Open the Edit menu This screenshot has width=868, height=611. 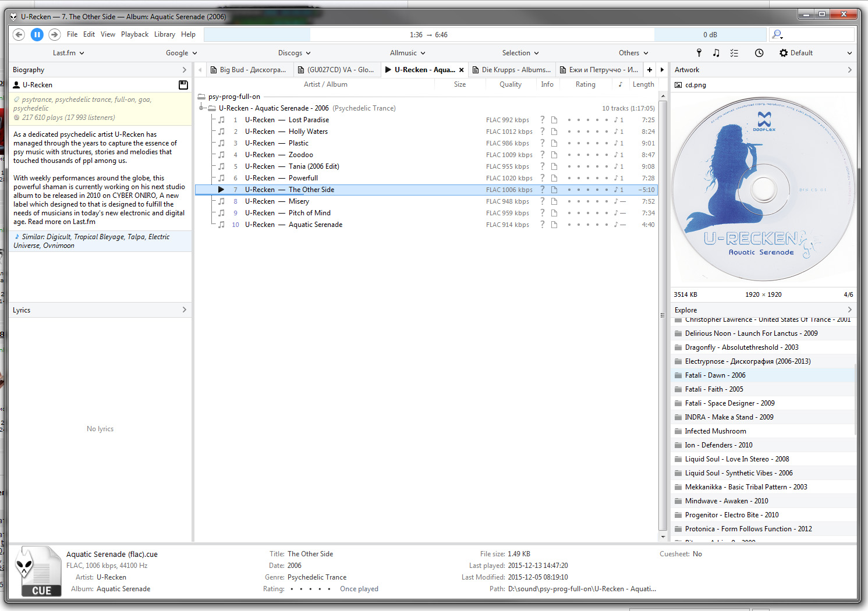pyautogui.click(x=89, y=34)
